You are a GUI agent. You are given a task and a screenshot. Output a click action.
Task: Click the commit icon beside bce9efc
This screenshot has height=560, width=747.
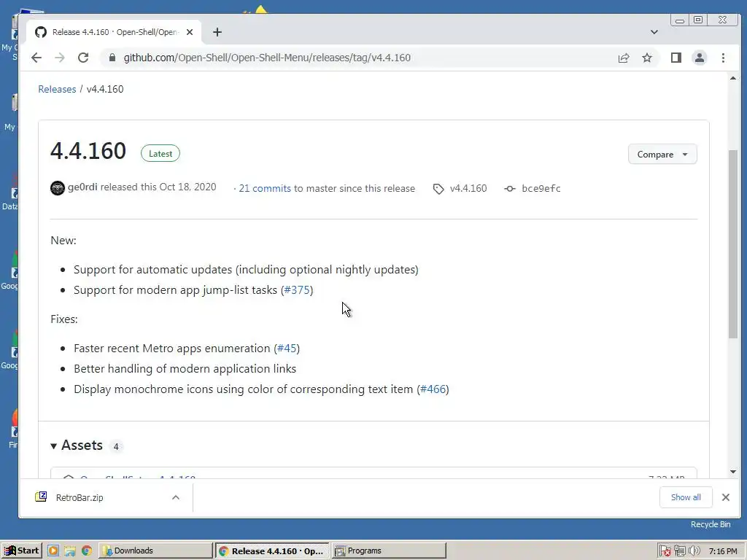(x=510, y=189)
